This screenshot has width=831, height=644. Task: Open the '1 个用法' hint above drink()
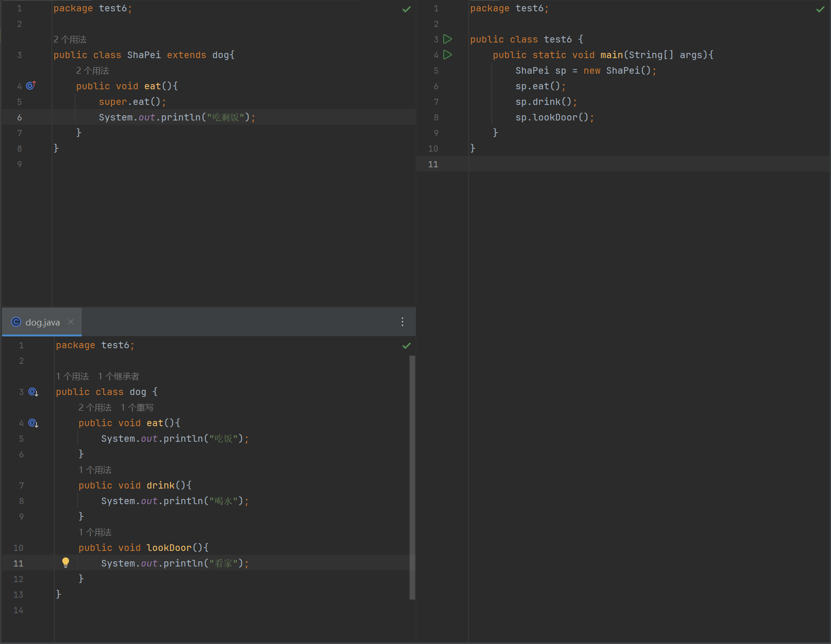[95, 470]
